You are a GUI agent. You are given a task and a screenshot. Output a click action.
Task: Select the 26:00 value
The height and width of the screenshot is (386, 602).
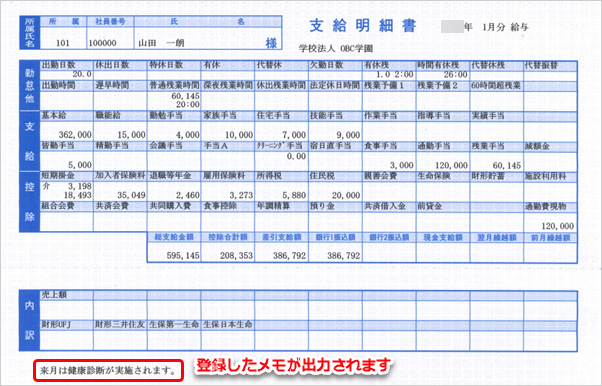456,75
